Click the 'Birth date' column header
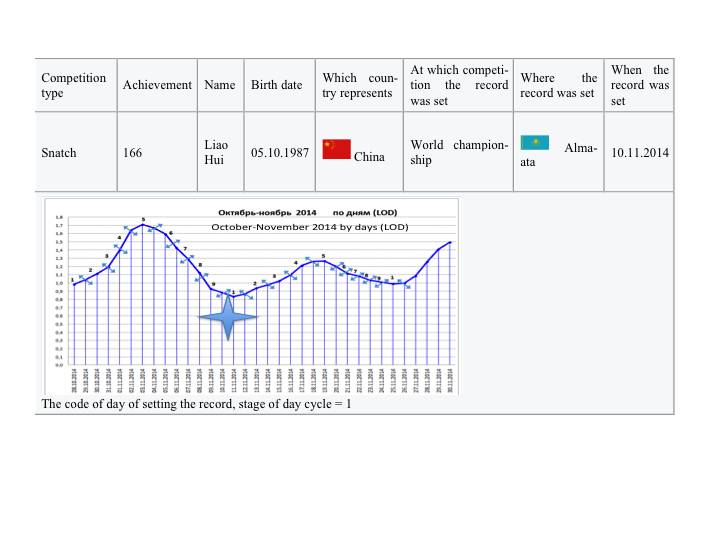720x540 pixels. (276, 85)
